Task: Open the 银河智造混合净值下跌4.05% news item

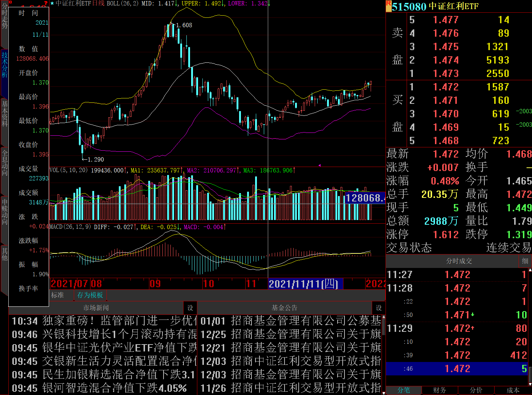Action: click(103, 388)
